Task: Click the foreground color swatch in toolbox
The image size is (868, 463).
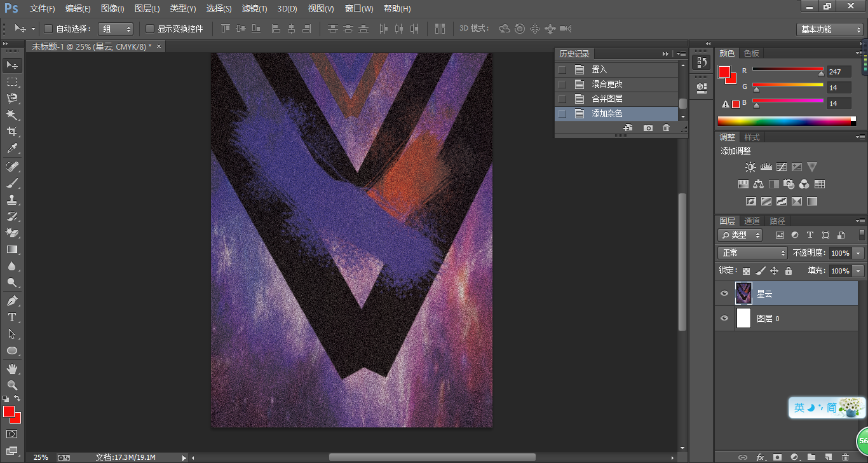Action: [x=8, y=411]
